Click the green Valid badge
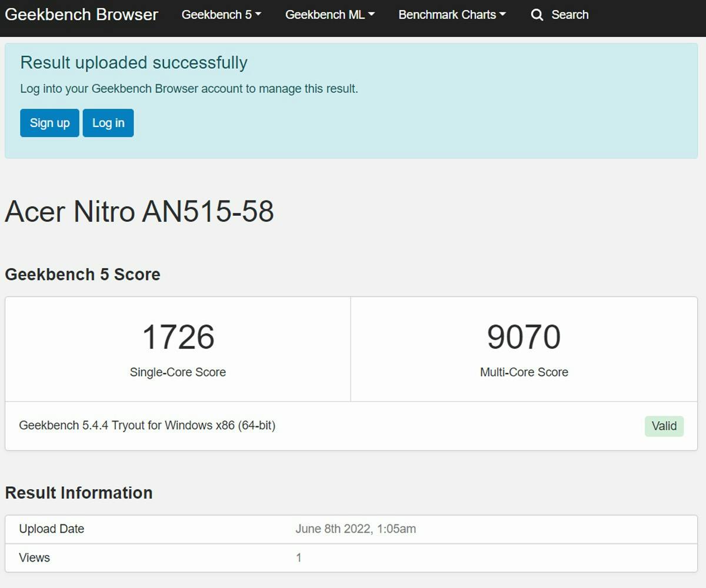Viewport: 706px width, 588px height. pyautogui.click(x=664, y=426)
